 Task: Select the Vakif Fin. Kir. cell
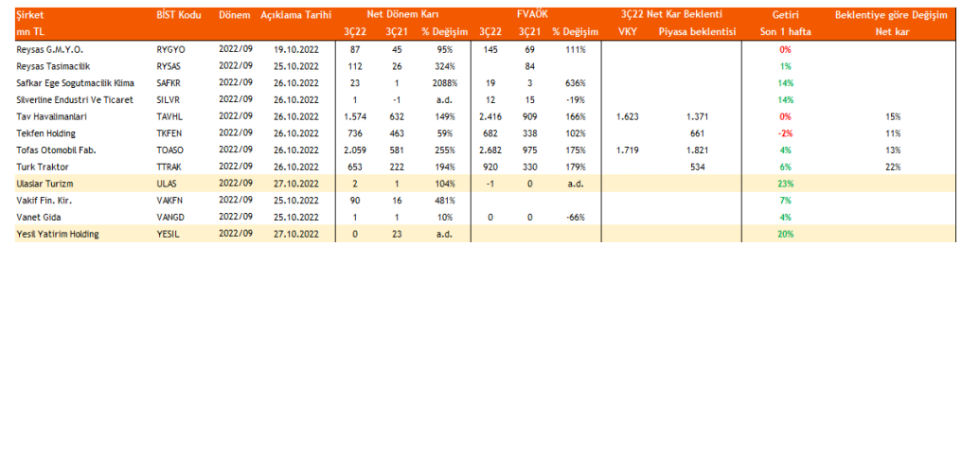point(43,201)
